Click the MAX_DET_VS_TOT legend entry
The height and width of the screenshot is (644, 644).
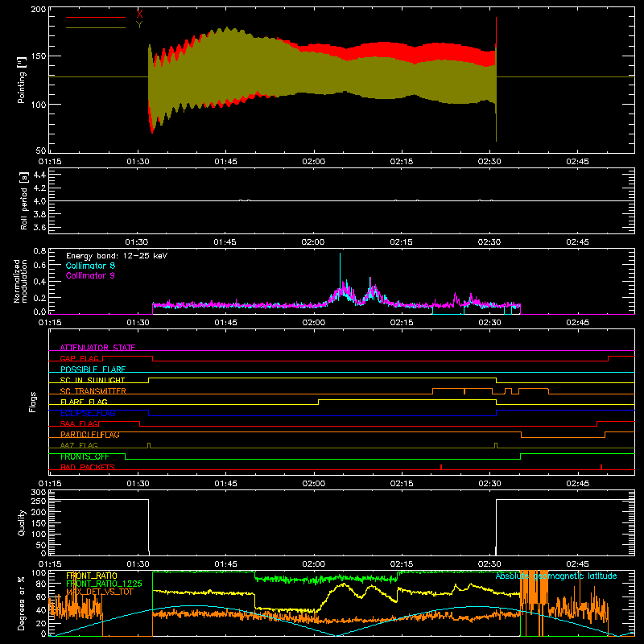[x=99, y=592]
